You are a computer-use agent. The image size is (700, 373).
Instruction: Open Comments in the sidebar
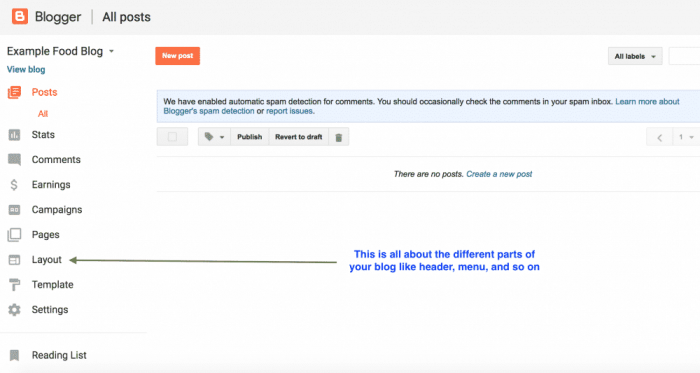56,160
